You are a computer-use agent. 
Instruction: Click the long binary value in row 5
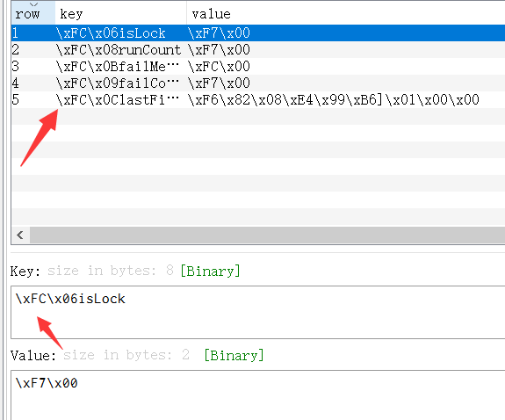tap(334, 100)
